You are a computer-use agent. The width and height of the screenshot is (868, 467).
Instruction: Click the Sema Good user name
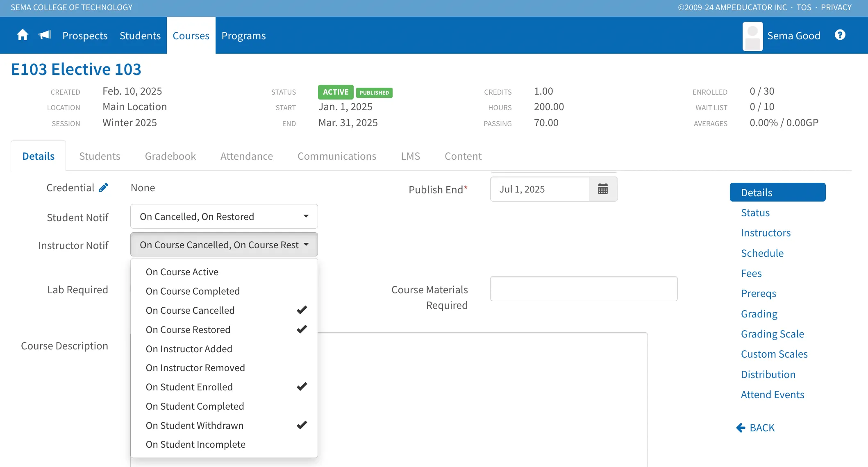tap(794, 36)
